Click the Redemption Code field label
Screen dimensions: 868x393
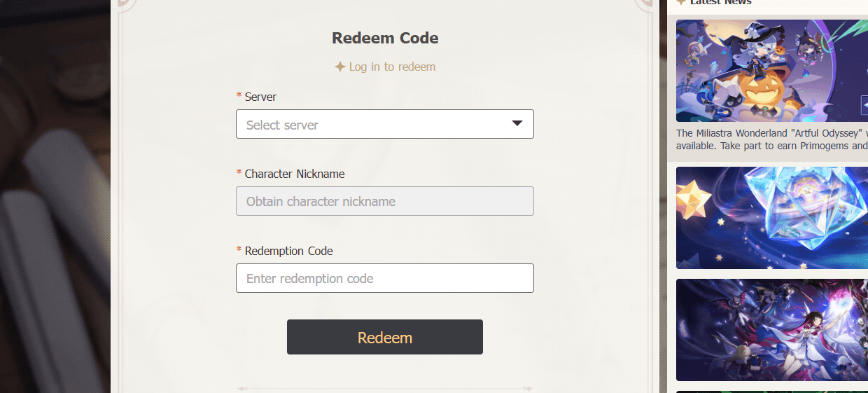[x=288, y=251]
